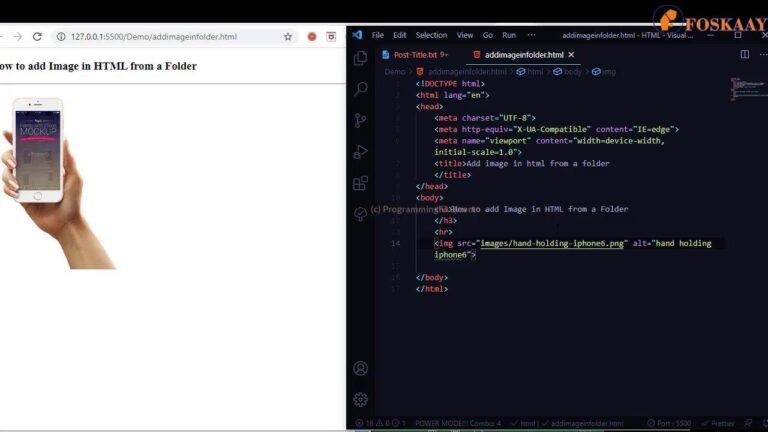The width and height of the screenshot is (768, 432).
Task: Click the meta http-equiv X-UA-Compatible line
Action: 557,129
